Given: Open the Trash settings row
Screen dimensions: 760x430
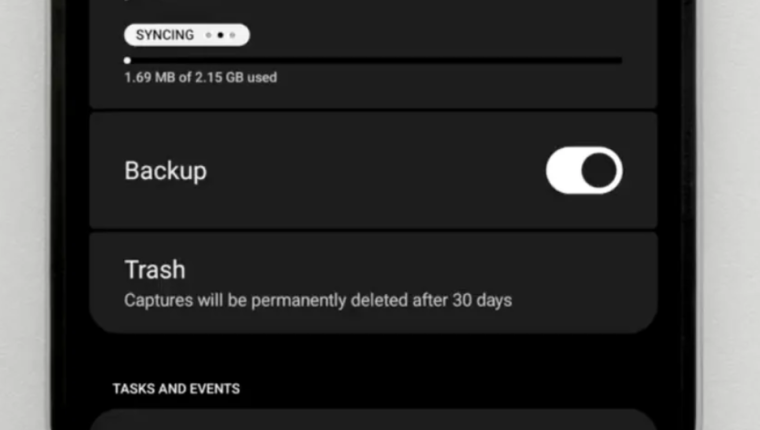Looking at the screenshot, I should tap(372, 283).
